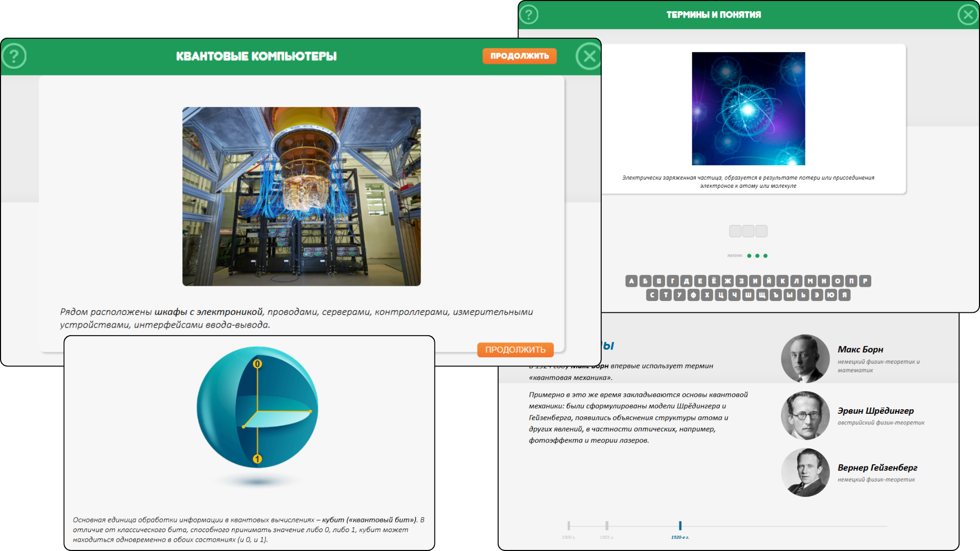Click the lower ПРОДОЛЖИТЬ button below text

515,349
